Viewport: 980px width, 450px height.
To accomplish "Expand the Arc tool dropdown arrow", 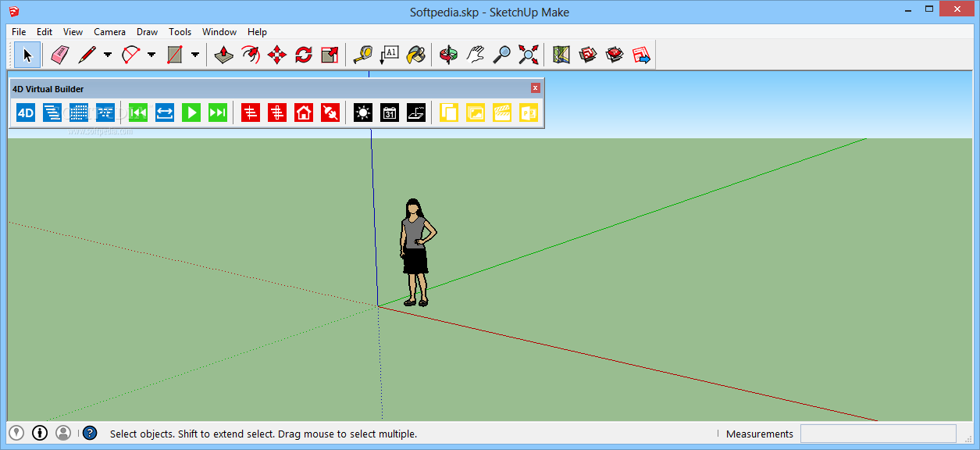I will [151, 55].
